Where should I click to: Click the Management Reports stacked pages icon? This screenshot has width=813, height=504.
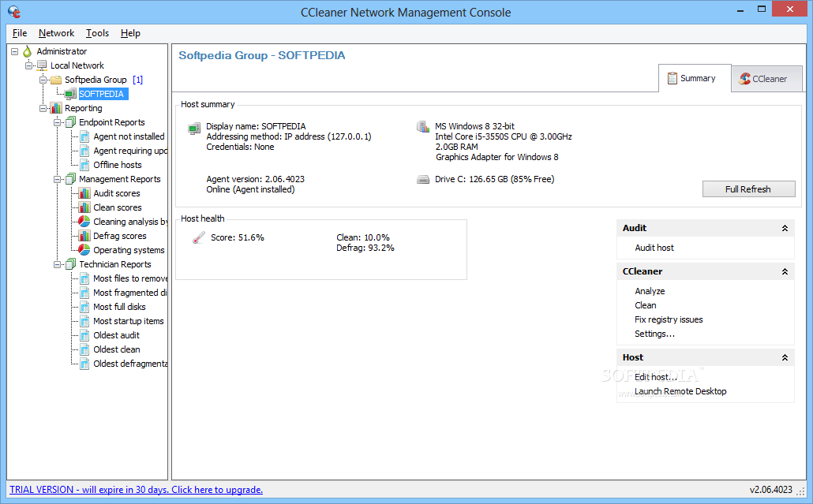(x=70, y=179)
